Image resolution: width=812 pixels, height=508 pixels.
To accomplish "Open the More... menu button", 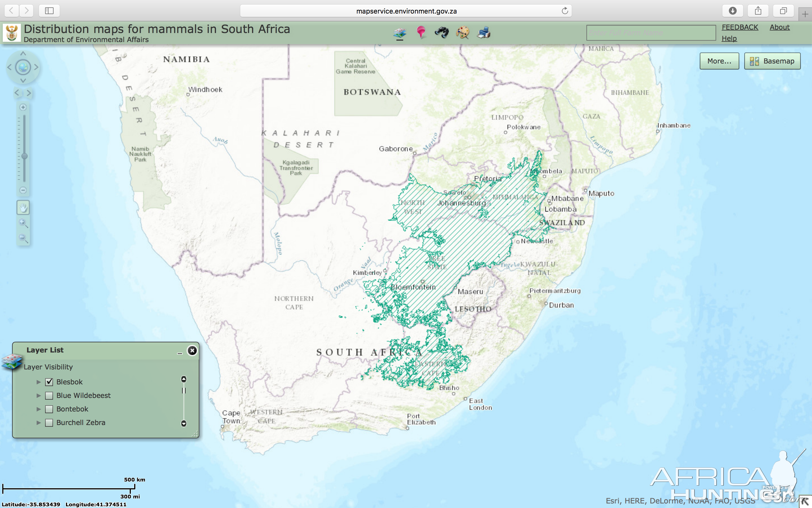I will pyautogui.click(x=719, y=61).
